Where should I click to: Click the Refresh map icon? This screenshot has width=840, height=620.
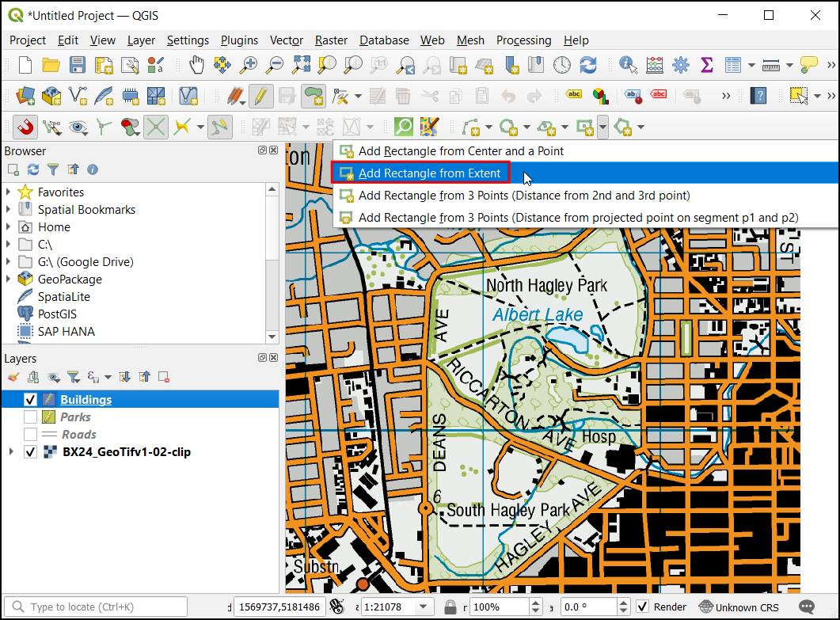[587, 65]
